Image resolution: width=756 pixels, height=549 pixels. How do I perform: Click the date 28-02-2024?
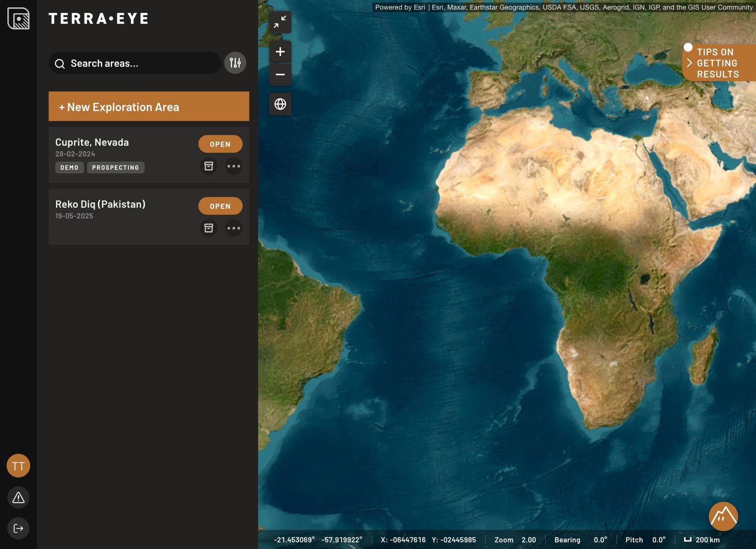tap(75, 154)
